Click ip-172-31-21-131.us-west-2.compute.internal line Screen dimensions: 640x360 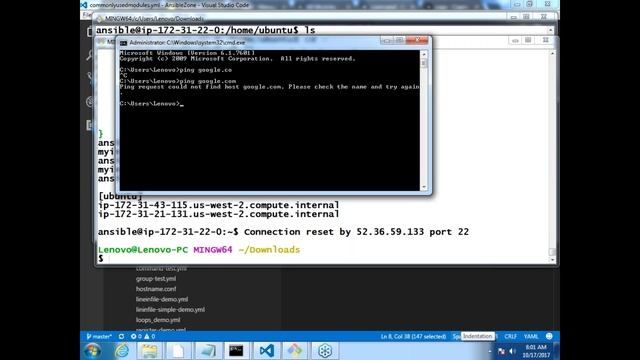coord(218,214)
